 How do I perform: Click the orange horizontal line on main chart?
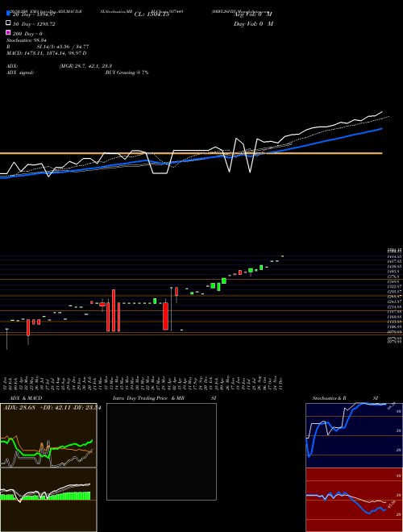191,153
